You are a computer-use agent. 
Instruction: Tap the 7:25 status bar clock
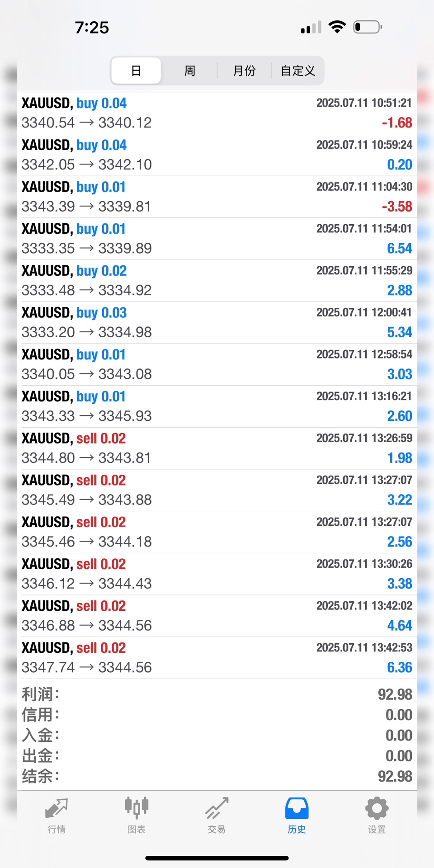click(92, 28)
